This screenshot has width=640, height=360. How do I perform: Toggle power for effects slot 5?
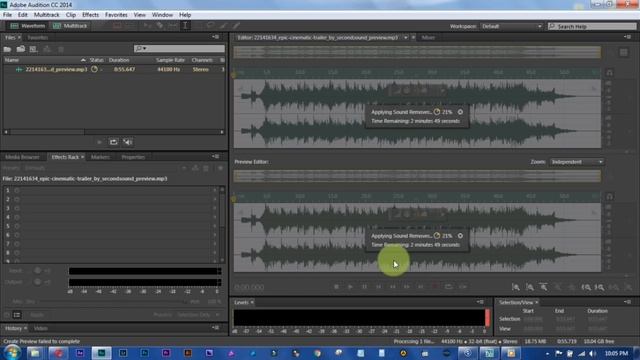17,226
